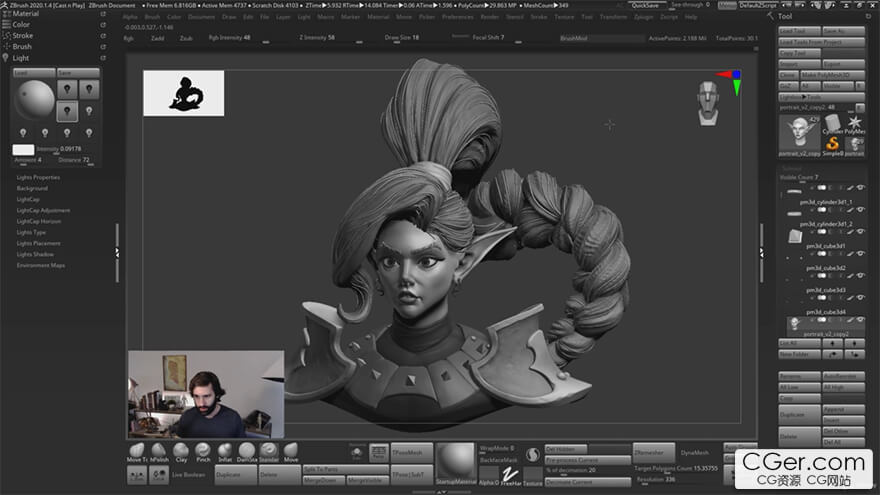880x495 pixels.
Task: Select the Standard brush
Action: (269, 452)
